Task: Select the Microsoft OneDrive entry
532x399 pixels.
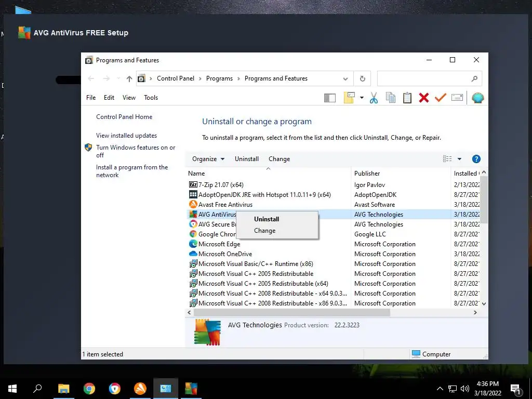Action: [225, 254]
